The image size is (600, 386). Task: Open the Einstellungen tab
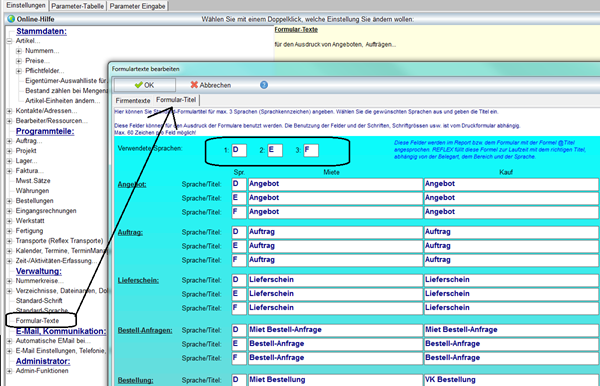click(x=26, y=5)
